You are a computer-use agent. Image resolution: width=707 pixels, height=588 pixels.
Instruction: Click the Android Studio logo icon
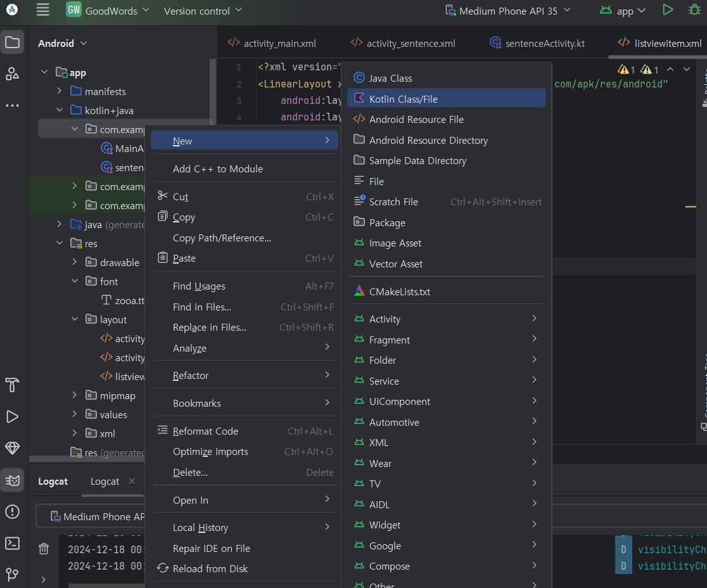pos(12,10)
